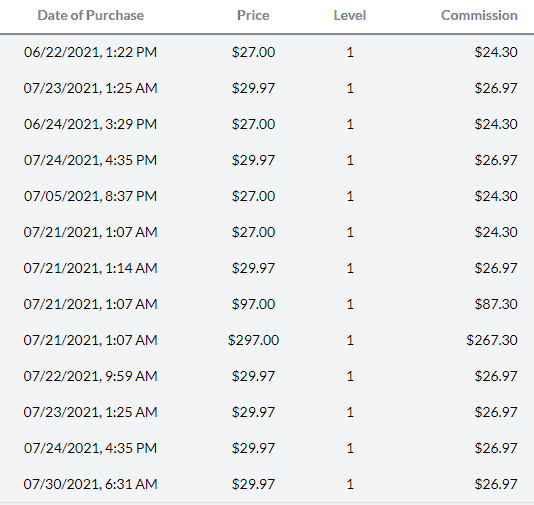The image size is (534, 505).
Task: Select the 07/05/2021, 8:37 PM row
Action: pos(267,196)
